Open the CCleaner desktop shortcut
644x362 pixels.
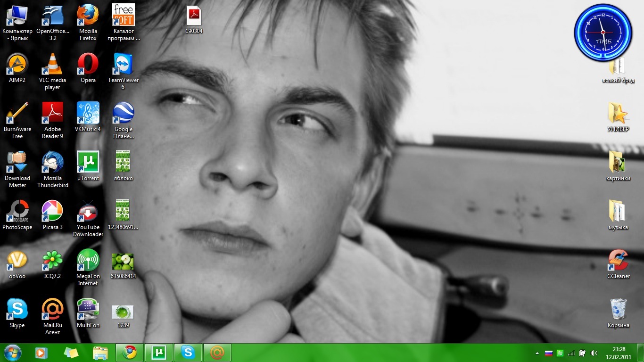[618, 261]
